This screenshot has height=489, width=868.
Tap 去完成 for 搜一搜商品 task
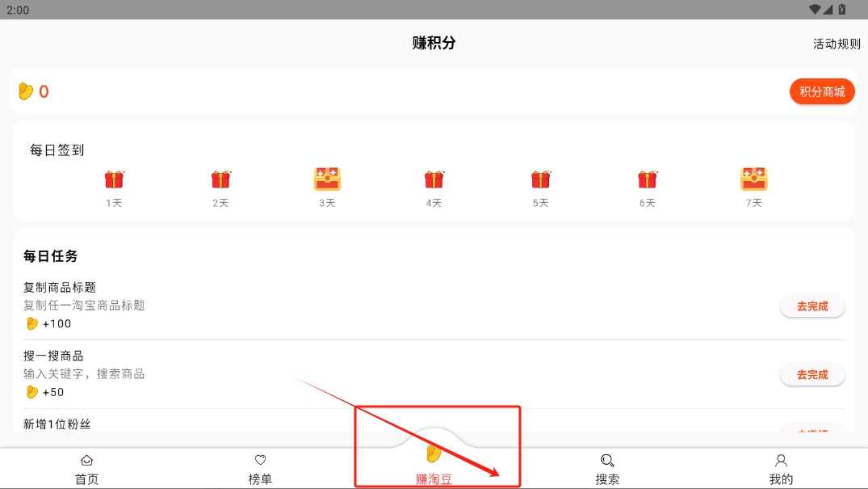coord(812,375)
